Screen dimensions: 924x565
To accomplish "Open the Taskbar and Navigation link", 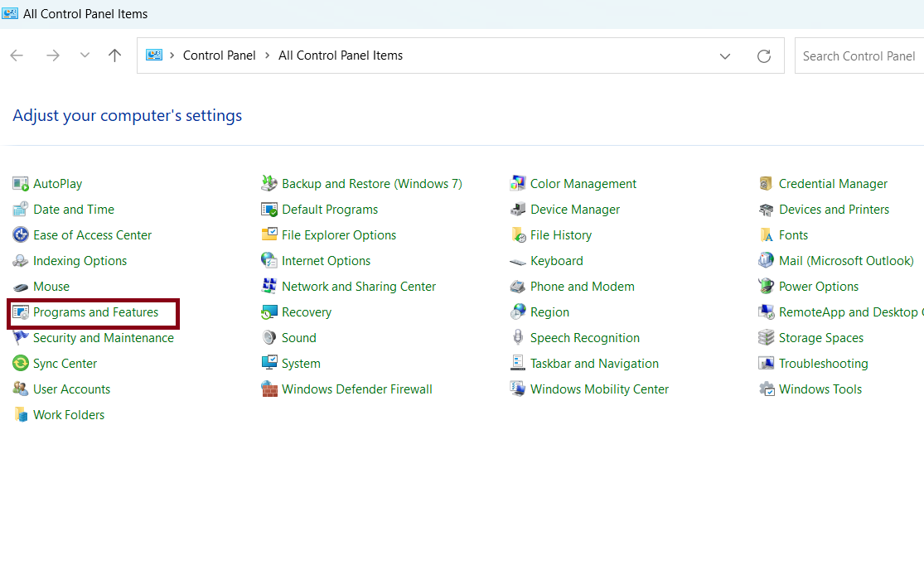I will 594,364.
